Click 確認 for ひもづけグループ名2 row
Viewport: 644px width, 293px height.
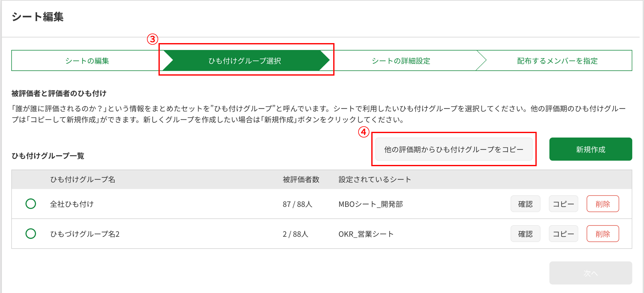[525, 234]
